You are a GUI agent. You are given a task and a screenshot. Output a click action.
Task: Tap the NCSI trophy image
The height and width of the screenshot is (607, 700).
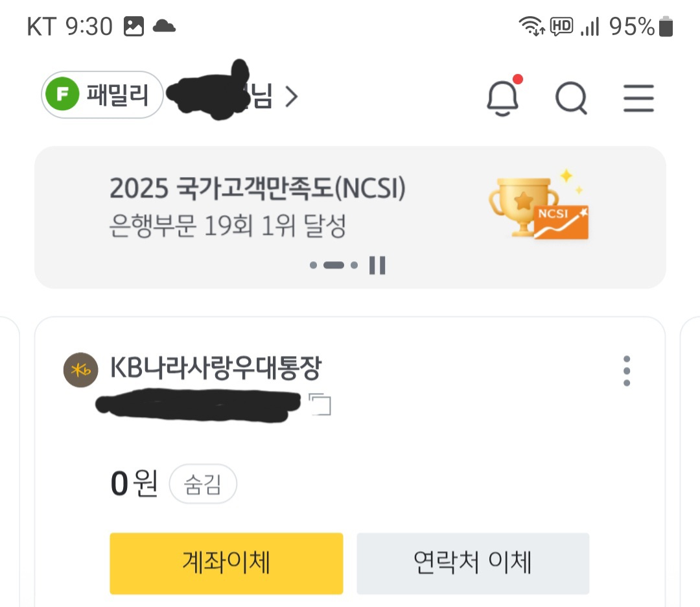pos(538,206)
